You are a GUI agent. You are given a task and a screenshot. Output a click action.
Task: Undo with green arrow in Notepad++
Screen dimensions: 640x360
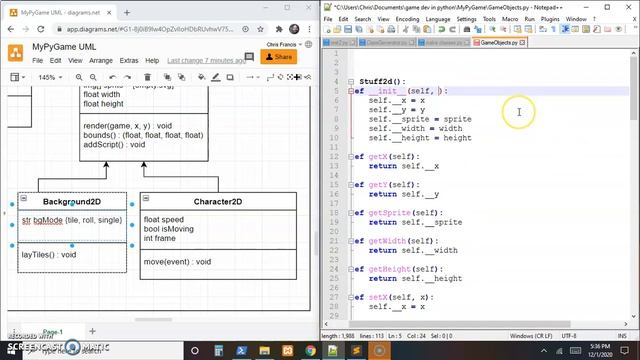pyautogui.click(x=441, y=29)
